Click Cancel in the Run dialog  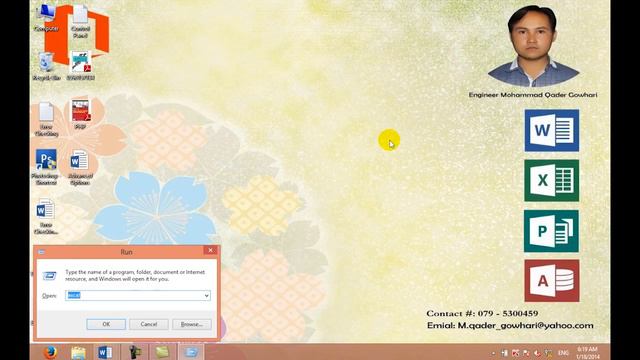tap(149, 324)
